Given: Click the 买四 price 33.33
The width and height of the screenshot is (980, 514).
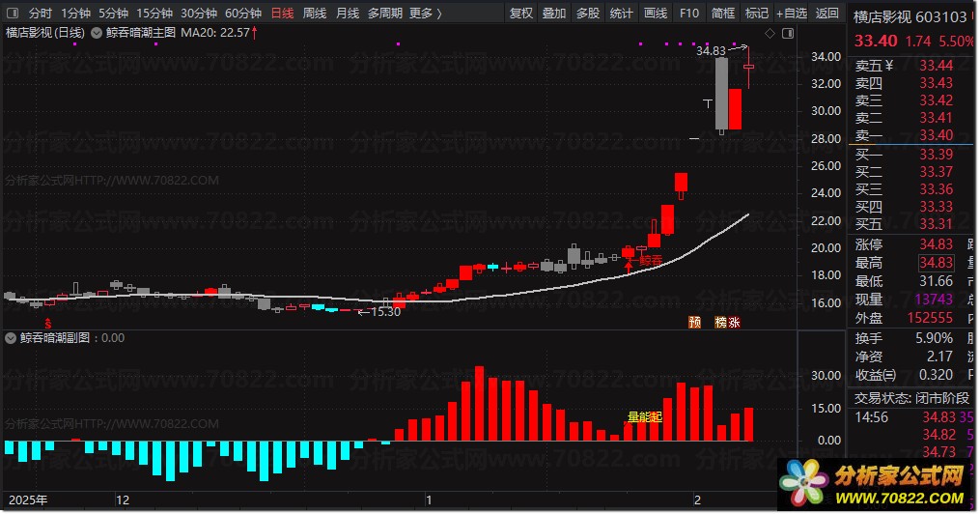Looking at the screenshot, I should coord(936,207).
